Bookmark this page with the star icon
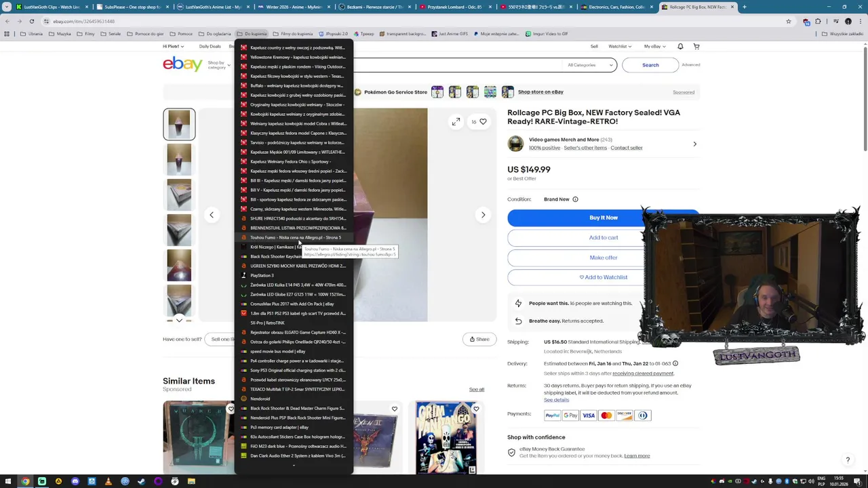The image size is (868, 488). click(788, 21)
